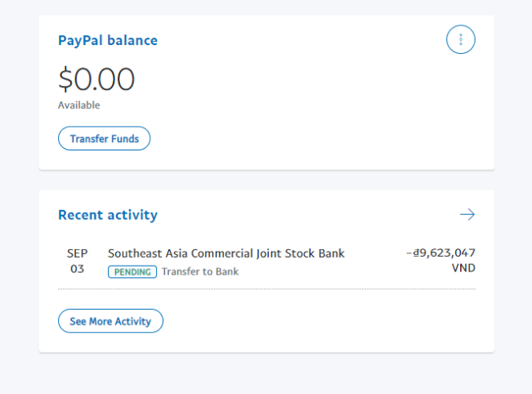
Task: Open the Southeast Asia Commercial Joint Stock Bank transaction
Action: (226, 253)
